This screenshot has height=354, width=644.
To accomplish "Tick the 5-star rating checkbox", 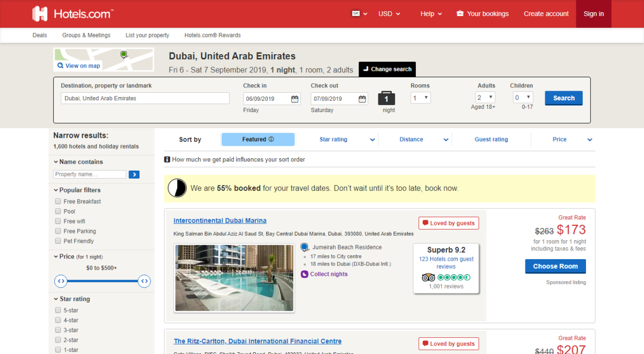I will [58, 310].
